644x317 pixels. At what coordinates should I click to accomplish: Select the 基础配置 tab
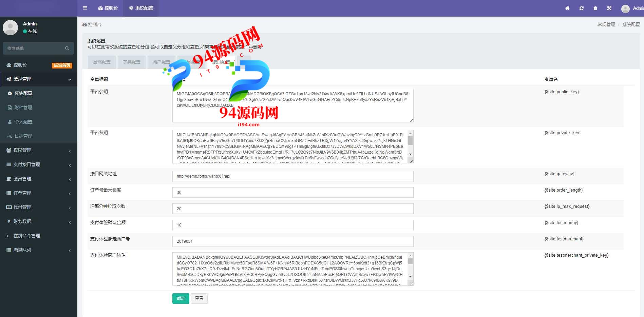pos(102,62)
